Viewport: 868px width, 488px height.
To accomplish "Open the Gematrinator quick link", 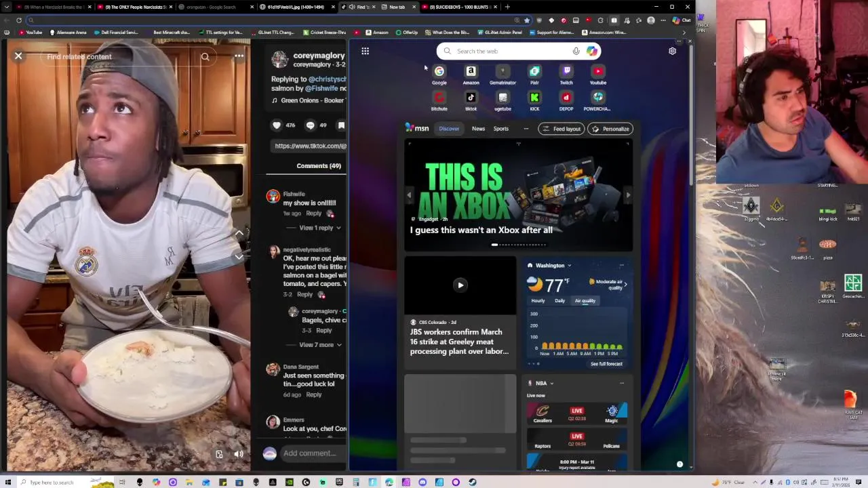I will tap(502, 75).
